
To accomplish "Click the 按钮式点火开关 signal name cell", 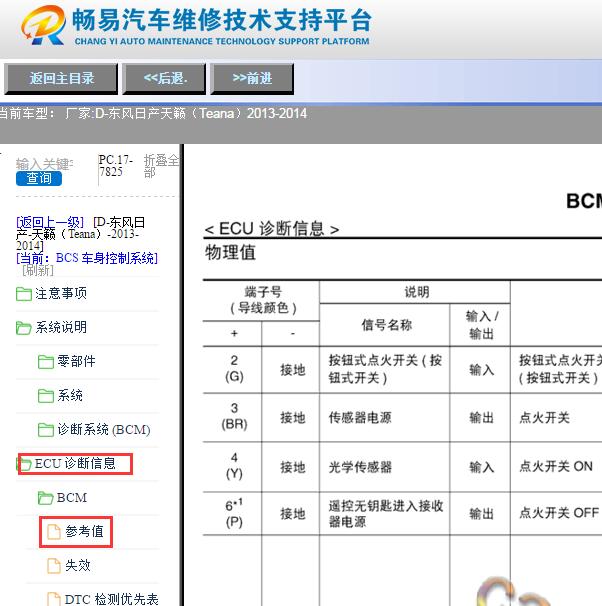I will pyautogui.click(x=385, y=369).
